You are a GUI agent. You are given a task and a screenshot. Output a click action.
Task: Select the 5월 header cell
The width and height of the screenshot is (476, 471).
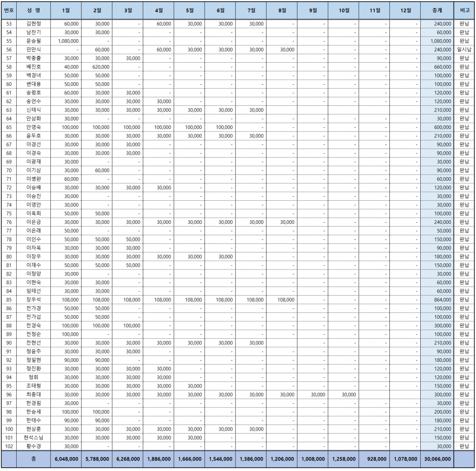(x=190, y=10)
